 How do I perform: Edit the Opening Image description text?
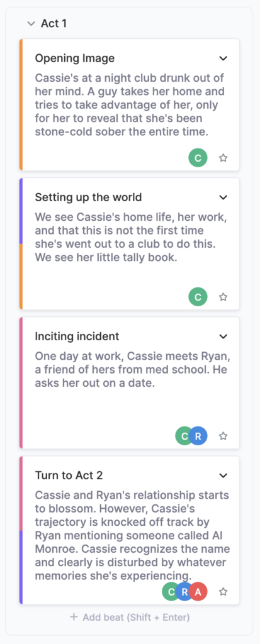click(x=130, y=105)
